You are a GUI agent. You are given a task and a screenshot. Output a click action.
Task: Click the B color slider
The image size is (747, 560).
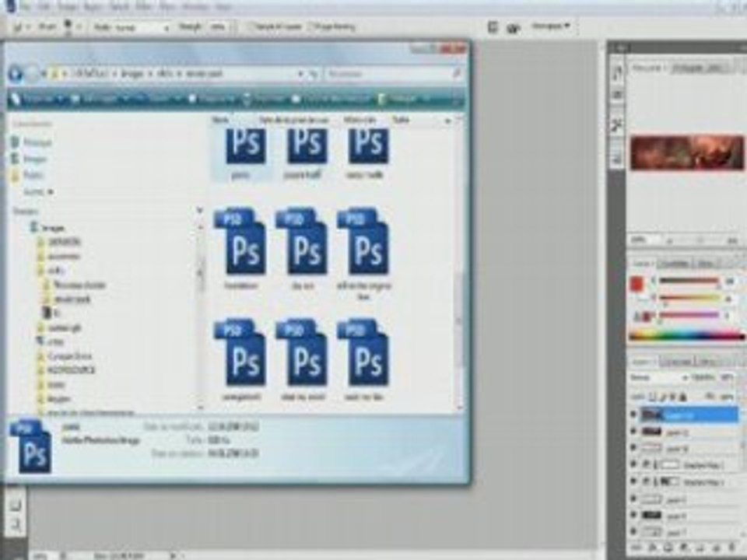pos(688,315)
